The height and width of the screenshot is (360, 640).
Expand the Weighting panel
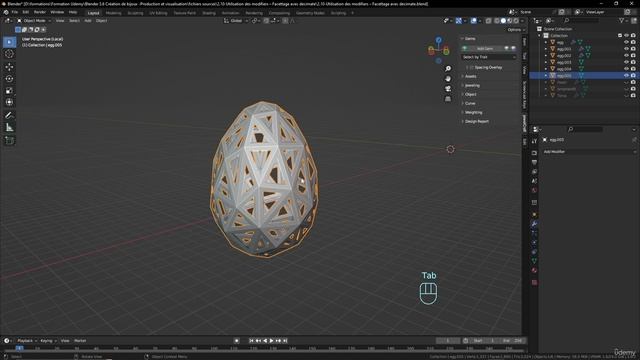[473, 112]
